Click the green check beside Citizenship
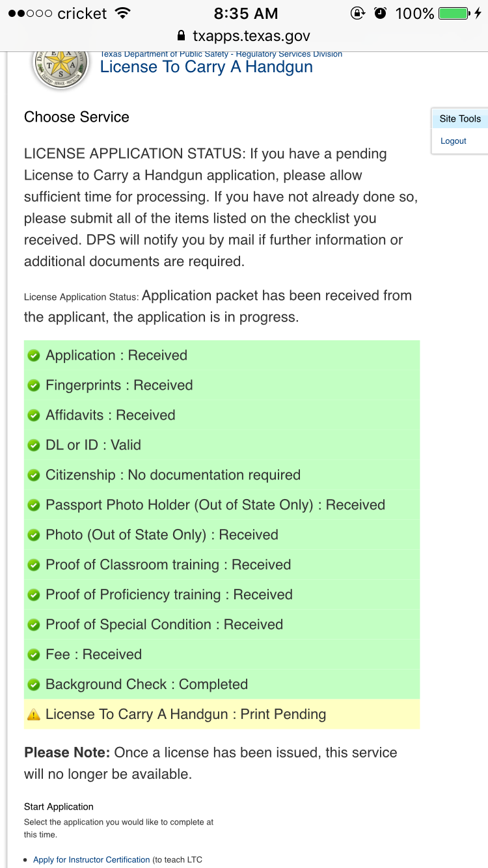Screen dimensions: 488x868 tap(34, 476)
